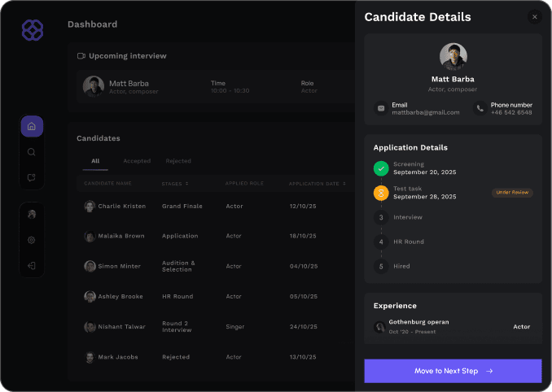Click the 24/10/25 application date
This screenshot has height=392, width=552.
tap(304, 327)
